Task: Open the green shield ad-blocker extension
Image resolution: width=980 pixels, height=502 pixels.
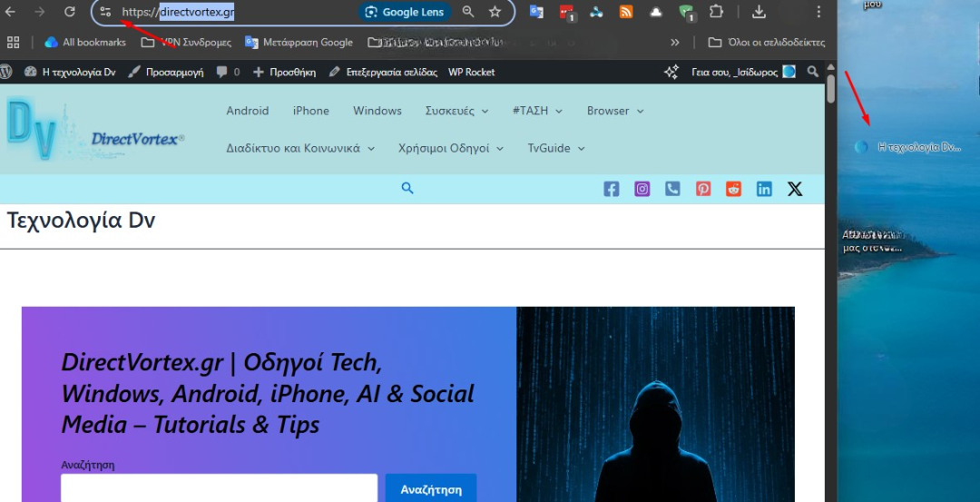Action: [x=686, y=12]
